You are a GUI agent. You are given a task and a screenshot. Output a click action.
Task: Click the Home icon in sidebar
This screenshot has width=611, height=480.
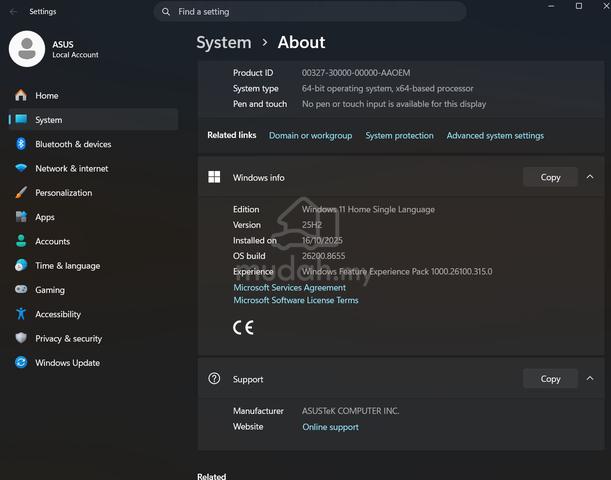[21, 95]
